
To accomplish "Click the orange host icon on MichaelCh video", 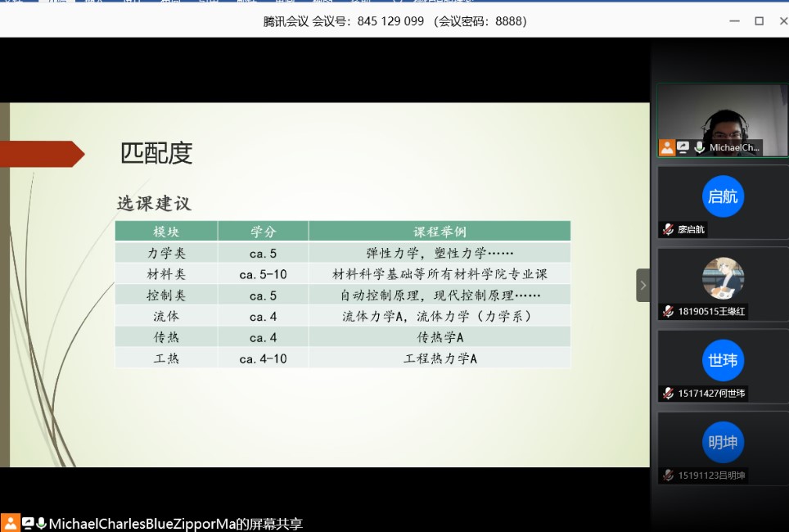I will (x=667, y=147).
